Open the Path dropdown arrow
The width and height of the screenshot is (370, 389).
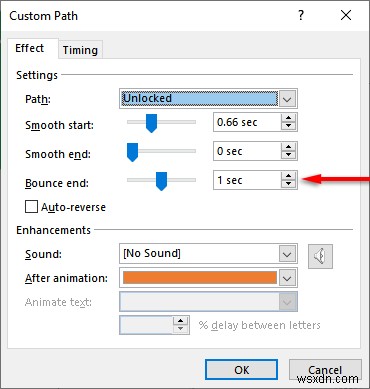point(287,99)
